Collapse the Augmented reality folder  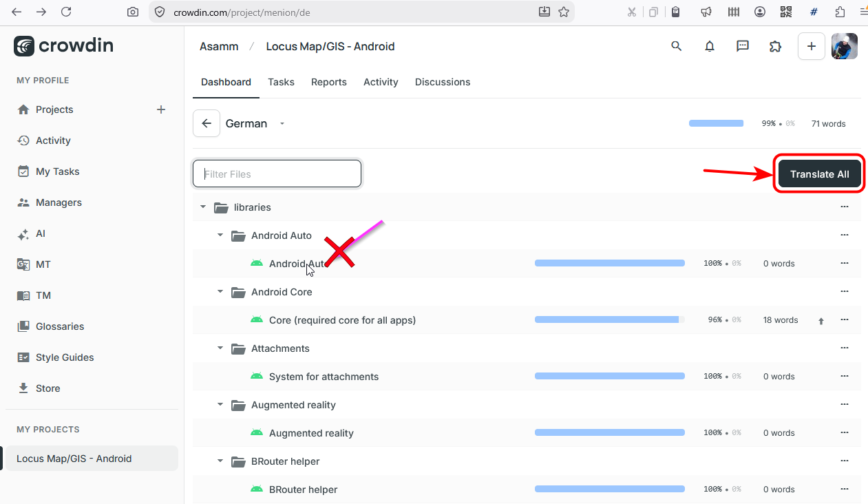coord(220,405)
